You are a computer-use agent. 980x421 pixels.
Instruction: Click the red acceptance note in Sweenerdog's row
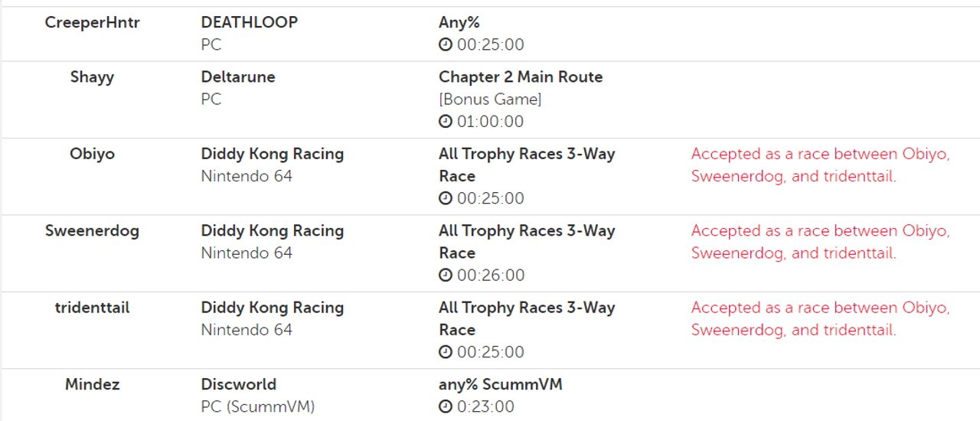pyautogui.click(x=821, y=242)
